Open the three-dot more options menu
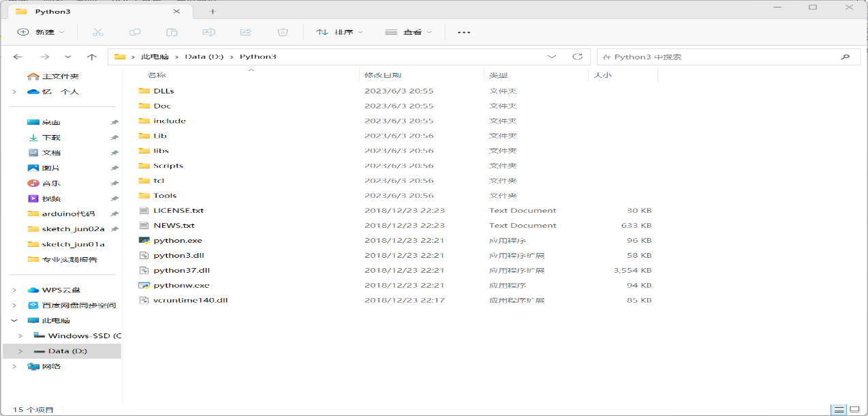The image size is (868, 416). click(x=464, y=32)
